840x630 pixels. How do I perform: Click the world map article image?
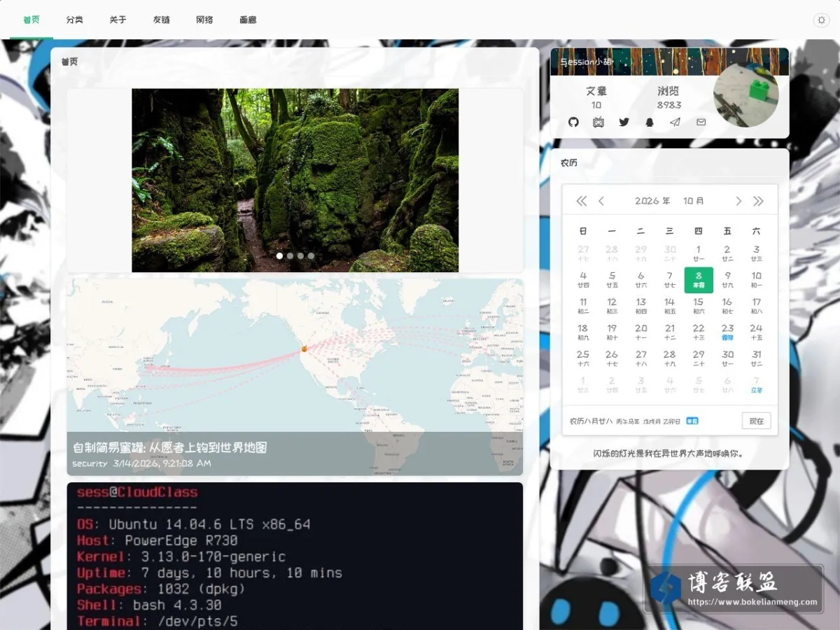click(x=295, y=377)
